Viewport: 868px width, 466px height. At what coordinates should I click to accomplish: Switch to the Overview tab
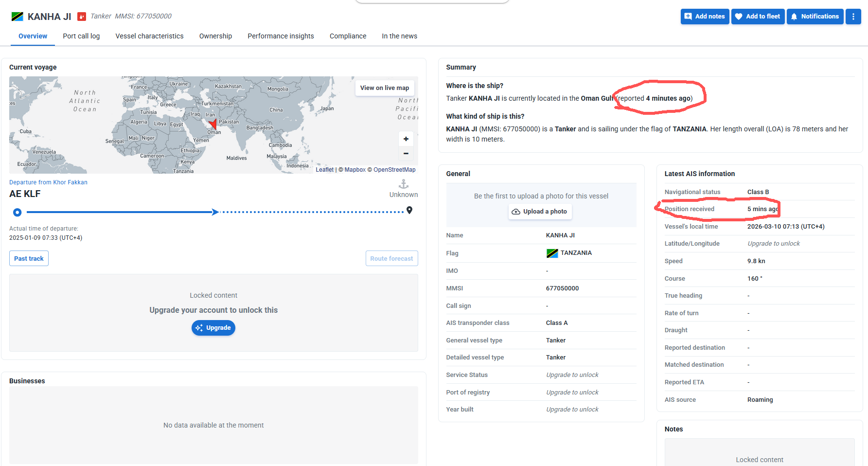[33, 36]
